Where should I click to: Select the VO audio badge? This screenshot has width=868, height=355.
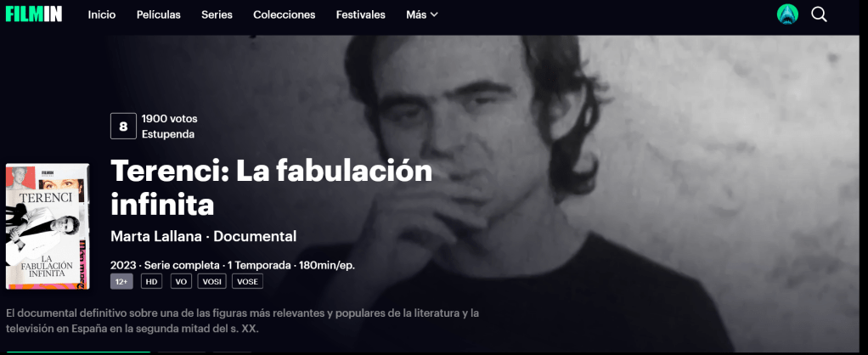[x=181, y=281]
